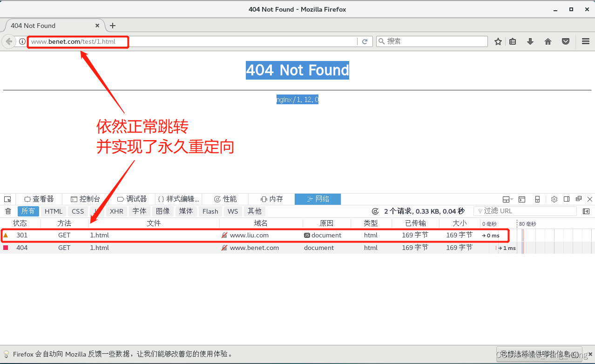Toggle the CSS filter button
The image size is (595, 364).
coord(78,211)
